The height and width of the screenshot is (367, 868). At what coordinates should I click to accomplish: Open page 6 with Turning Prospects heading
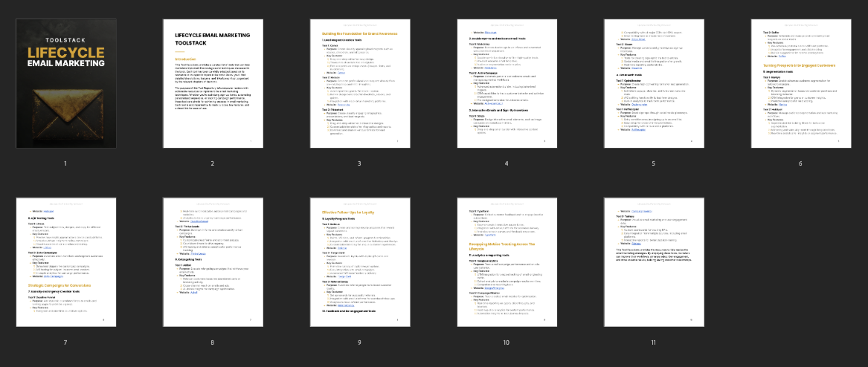[x=800, y=82]
